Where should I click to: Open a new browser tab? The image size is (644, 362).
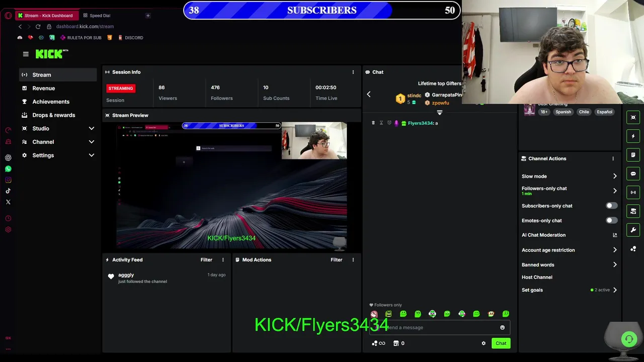[x=148, y=16]
